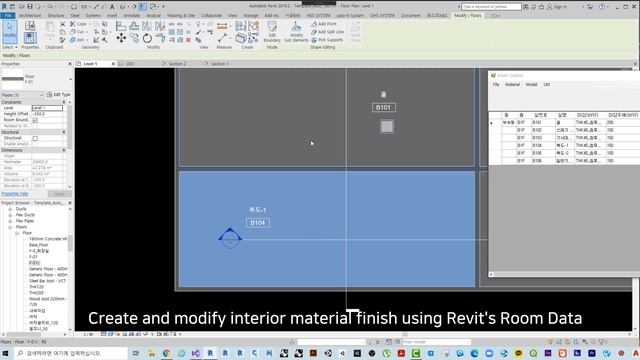The image size is (640, 360).
Task: Expand the Ducts node in Project Browser
Action: point(10,209)
